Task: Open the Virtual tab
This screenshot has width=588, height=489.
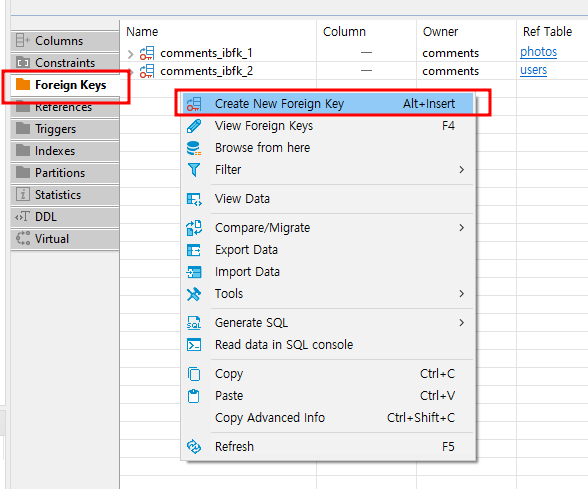Action: 65,239
